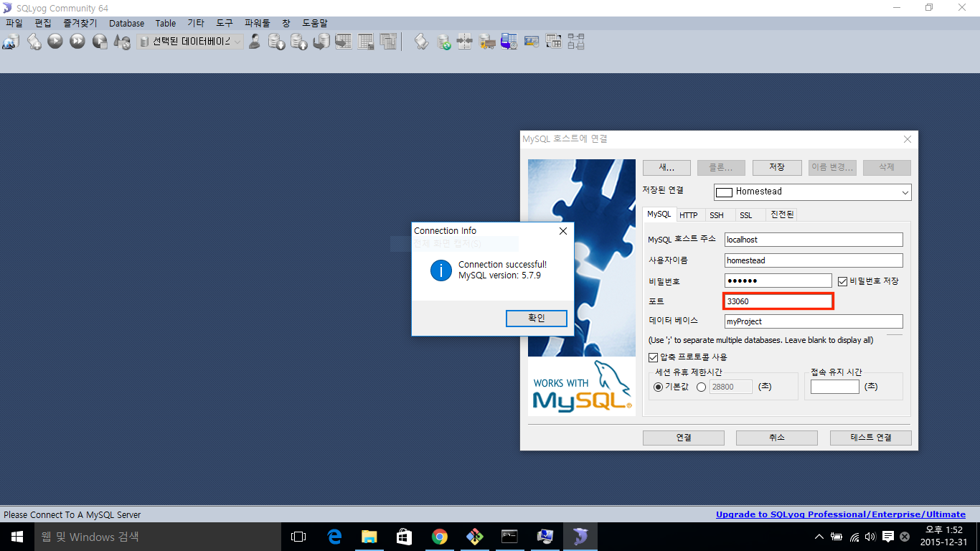
Task: Open the selected database dropdown in toolbar
Action: [190, 42]
